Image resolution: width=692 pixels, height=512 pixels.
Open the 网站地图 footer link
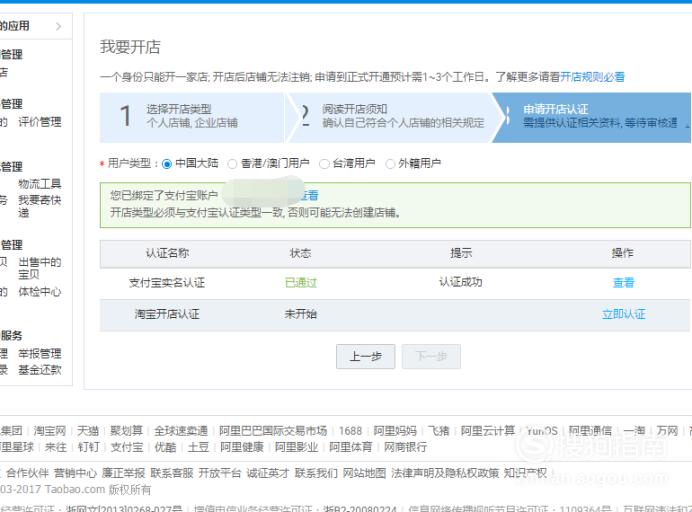[x=365, y=473]
